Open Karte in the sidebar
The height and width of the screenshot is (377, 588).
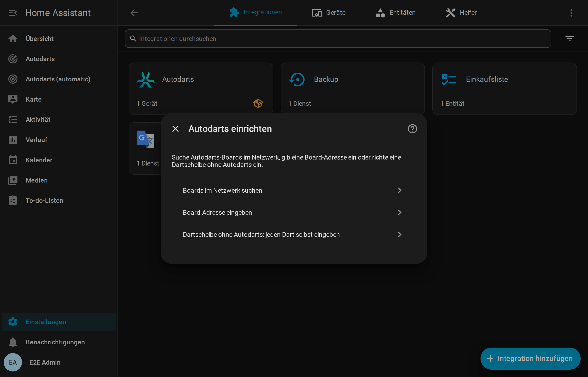[59, 99]
